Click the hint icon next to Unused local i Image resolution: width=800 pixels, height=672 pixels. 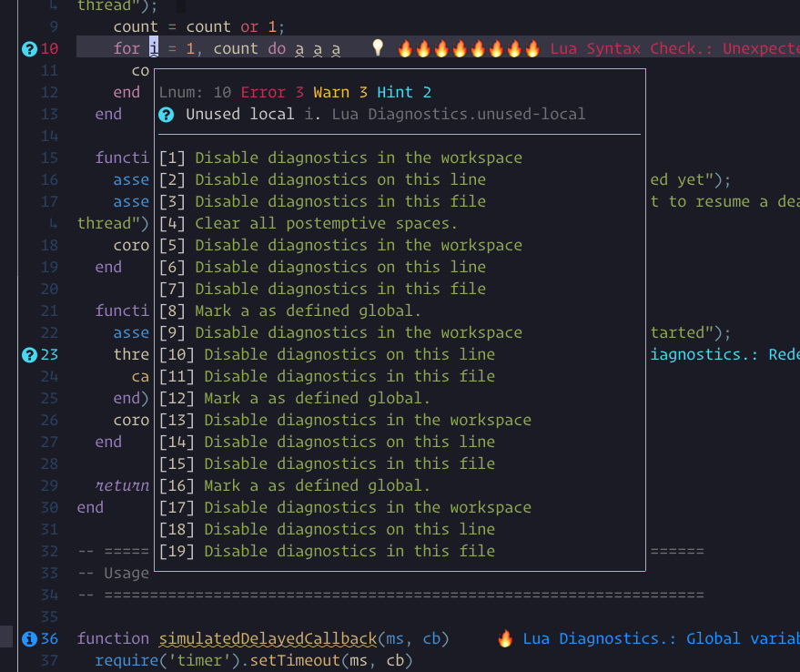pyautogui.click(x=167, y=115)
